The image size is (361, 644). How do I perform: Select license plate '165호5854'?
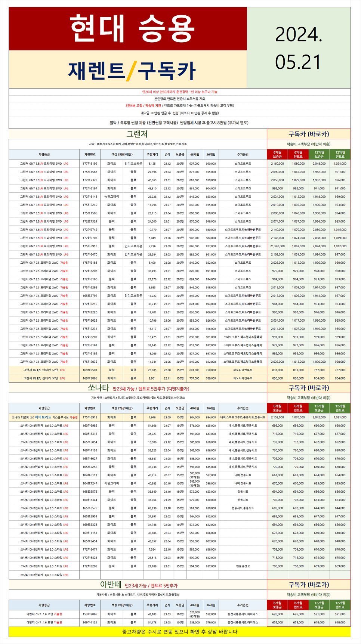click(x=90, y=442)
